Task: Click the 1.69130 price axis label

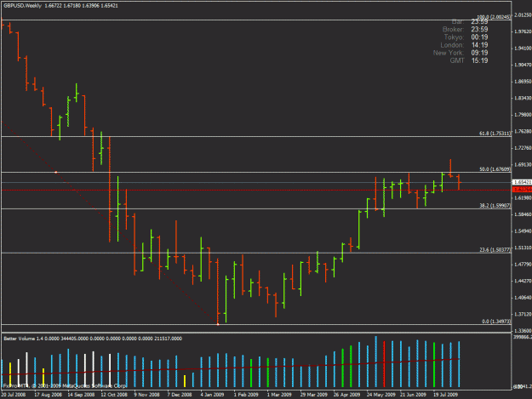Action: (x=523, y=164)
